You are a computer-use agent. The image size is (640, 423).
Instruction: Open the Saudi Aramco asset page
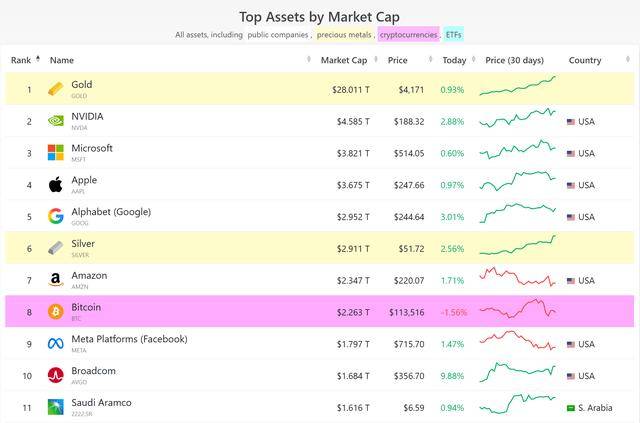point(101,402)
